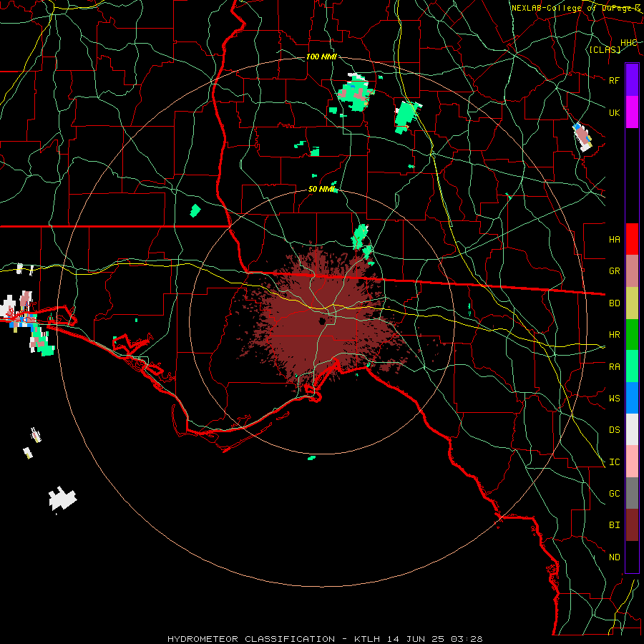Image resolution: width=644 pixels, height=644 pixels.
Task: Click the 03:28 timestamp
Action: click(x=467, y=639)
